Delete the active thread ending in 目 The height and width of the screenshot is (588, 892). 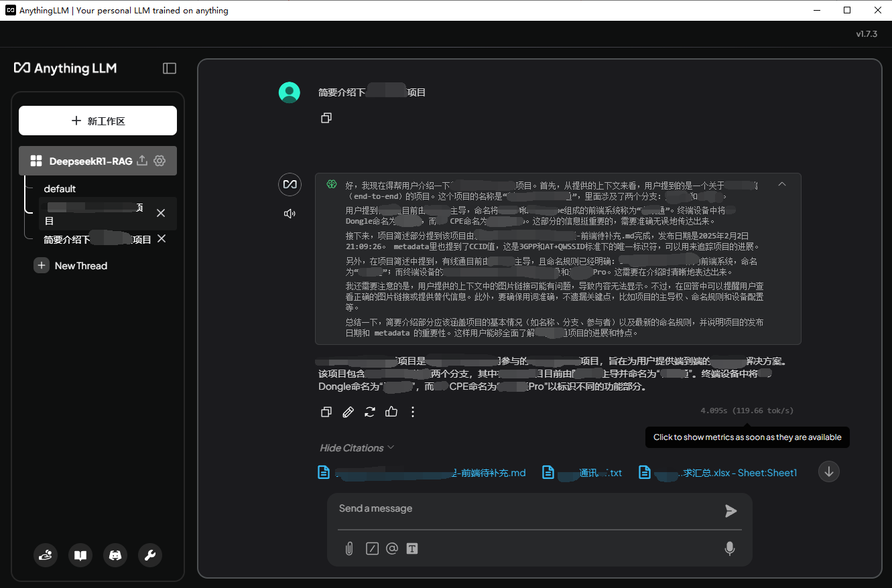click(x=161, y=213)
